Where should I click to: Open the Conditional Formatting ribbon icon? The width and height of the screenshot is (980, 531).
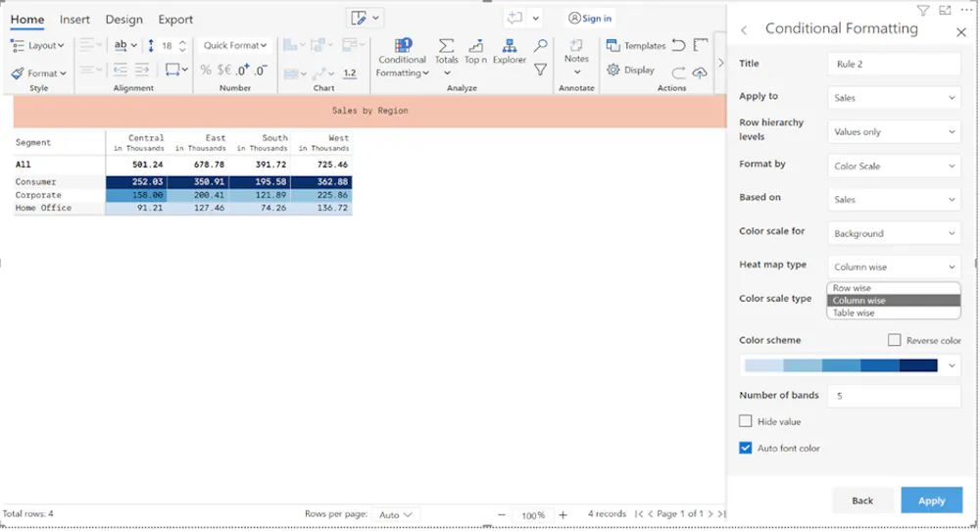point(403,45)
